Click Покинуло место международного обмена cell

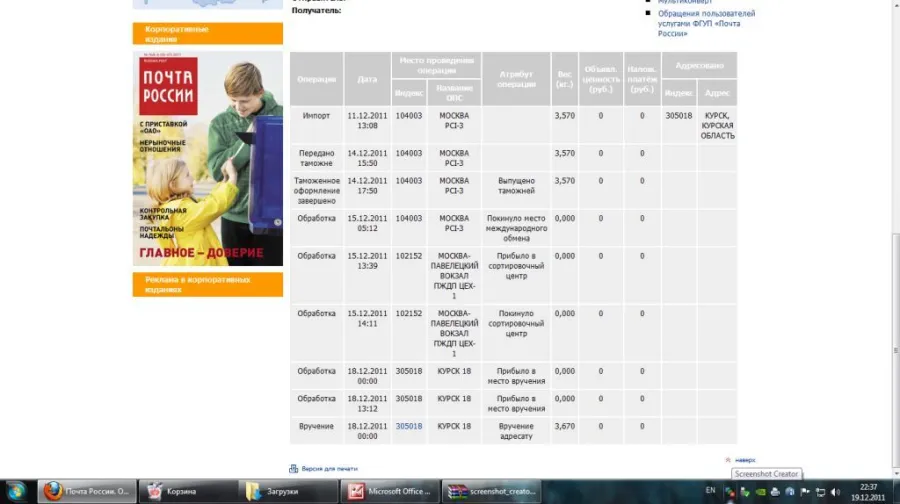[x=516, y=228]
